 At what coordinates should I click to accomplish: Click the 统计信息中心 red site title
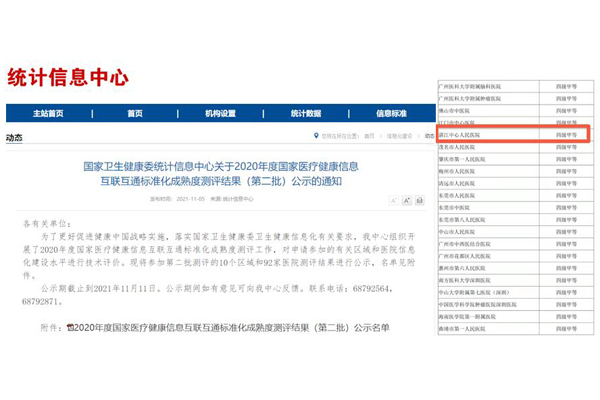68,77
